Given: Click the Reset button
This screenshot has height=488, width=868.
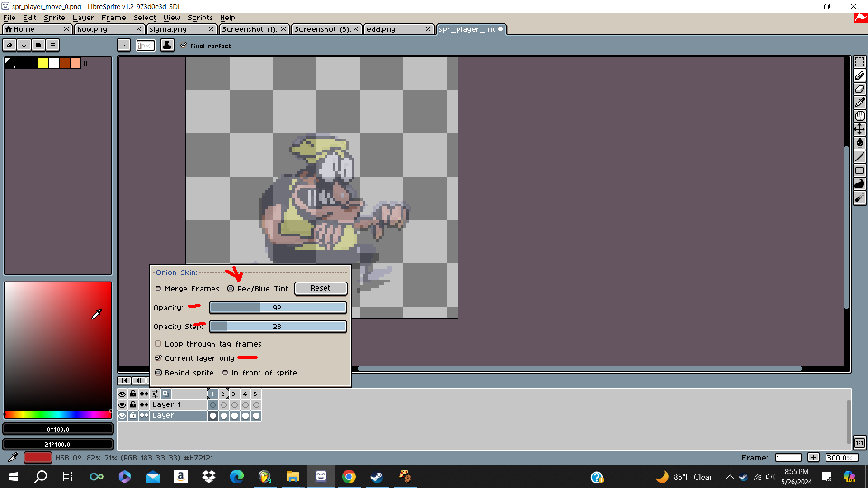Looking at the screenshot, I should (x=321, y=288).
